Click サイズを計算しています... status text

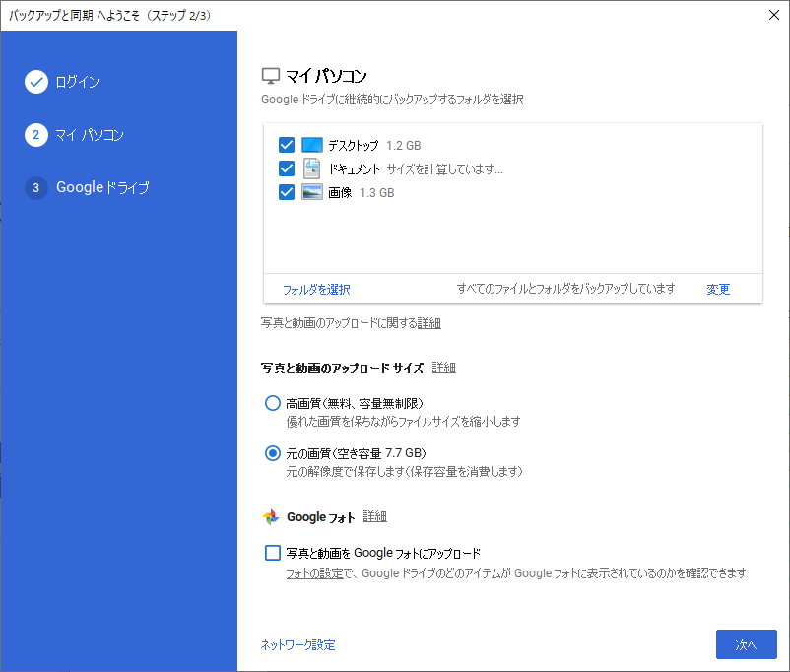445,168
